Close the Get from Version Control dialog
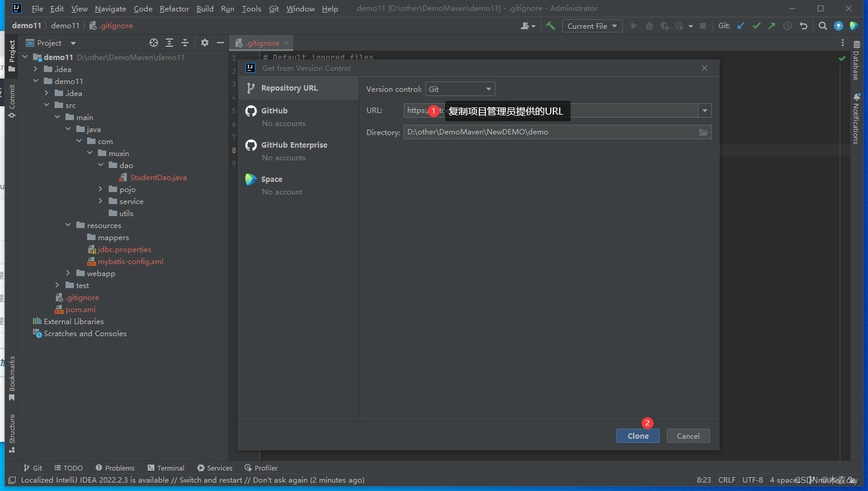 [x=705, y=68]
